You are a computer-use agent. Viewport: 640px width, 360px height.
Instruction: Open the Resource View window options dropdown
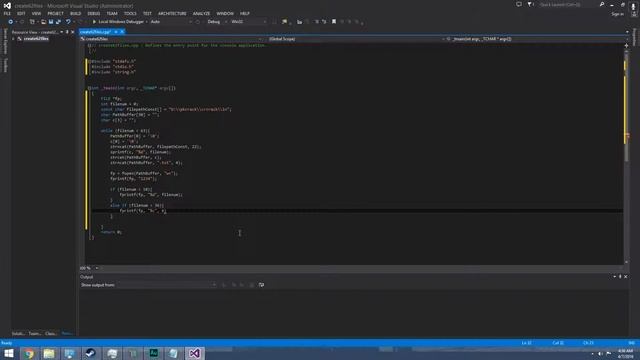62,32
